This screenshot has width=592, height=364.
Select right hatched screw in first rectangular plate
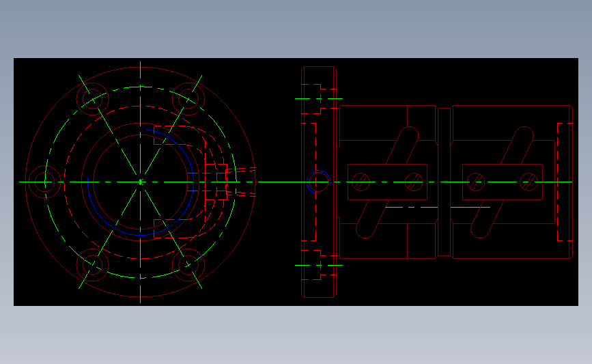[414, 182]
